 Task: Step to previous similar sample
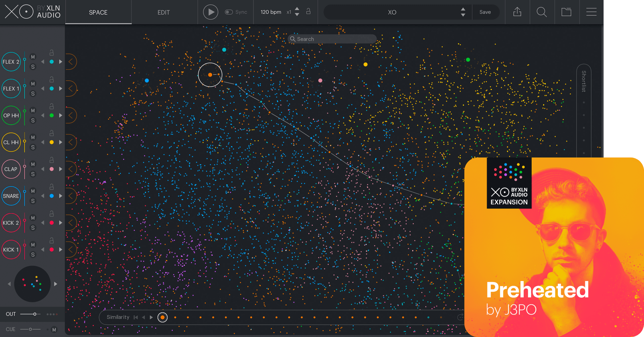[x=144, y=317]
